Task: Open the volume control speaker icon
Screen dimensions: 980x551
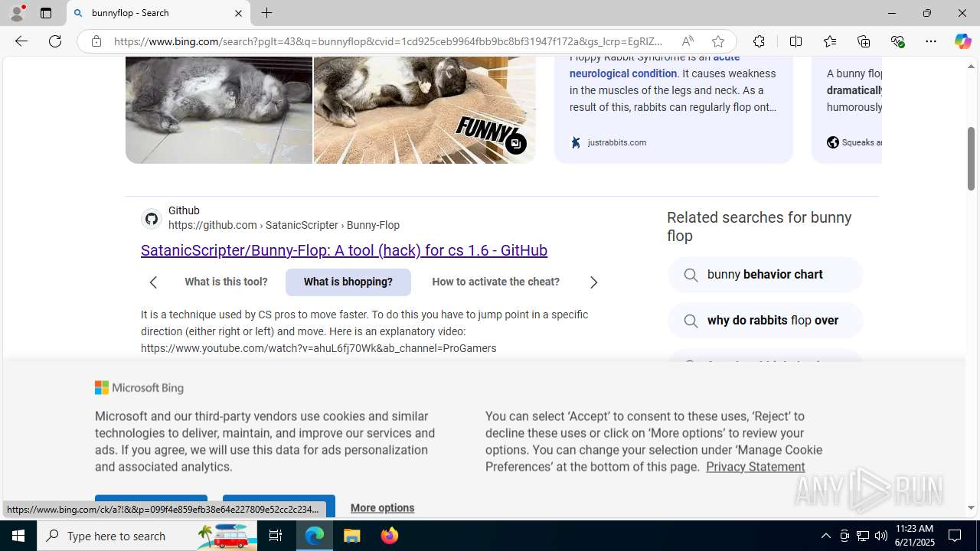Action: (881, 536)
